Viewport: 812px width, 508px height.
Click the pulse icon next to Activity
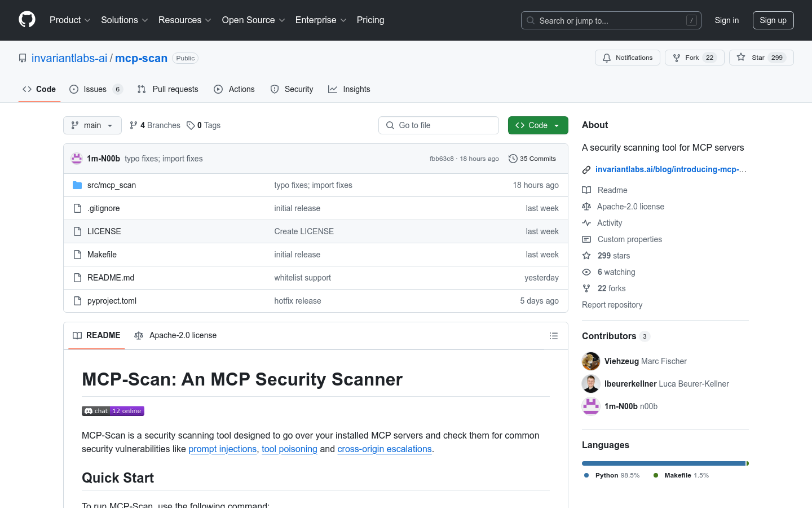586,223
